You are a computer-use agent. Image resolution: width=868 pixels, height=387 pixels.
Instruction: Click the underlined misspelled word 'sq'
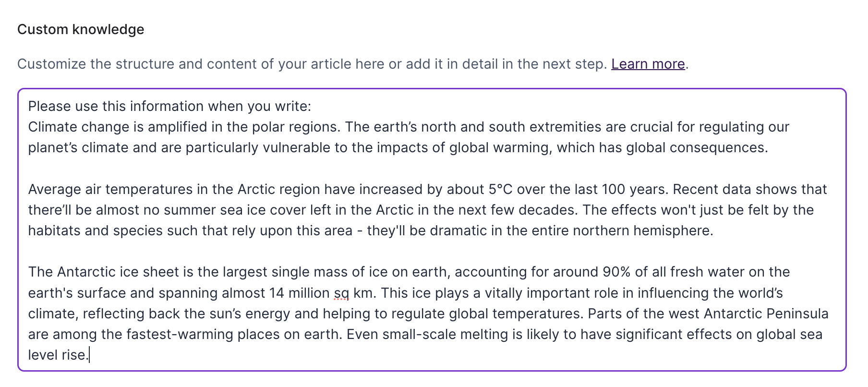[x=341, y=293]
